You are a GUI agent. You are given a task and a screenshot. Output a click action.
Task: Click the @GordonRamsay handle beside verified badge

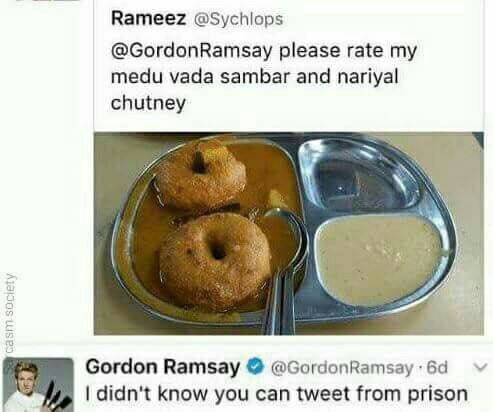(342, 368)
